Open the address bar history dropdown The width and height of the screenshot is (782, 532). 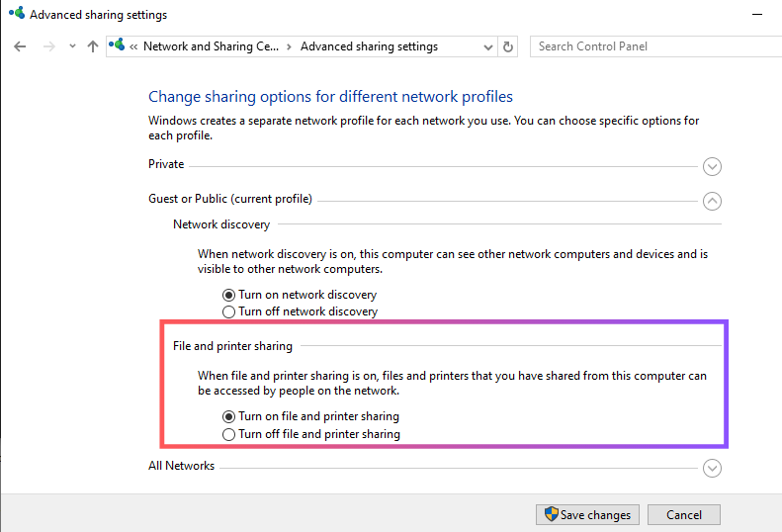point(488,46)
